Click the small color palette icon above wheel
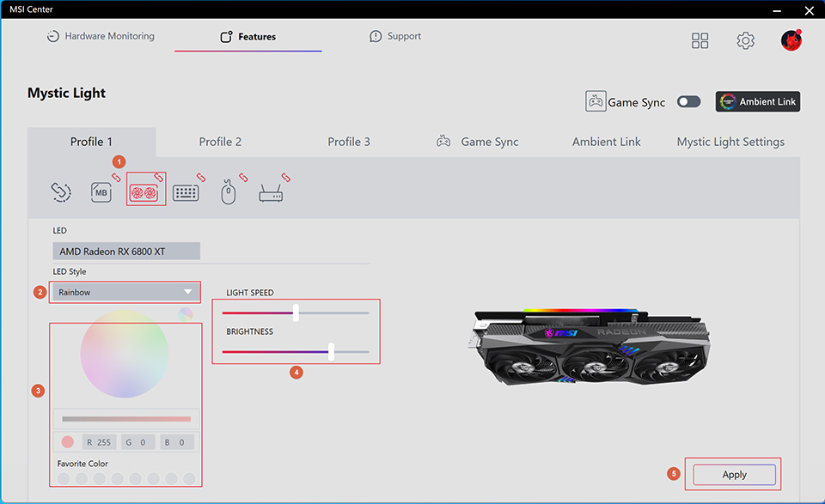 pyautogui.click(x=186, y=315)
